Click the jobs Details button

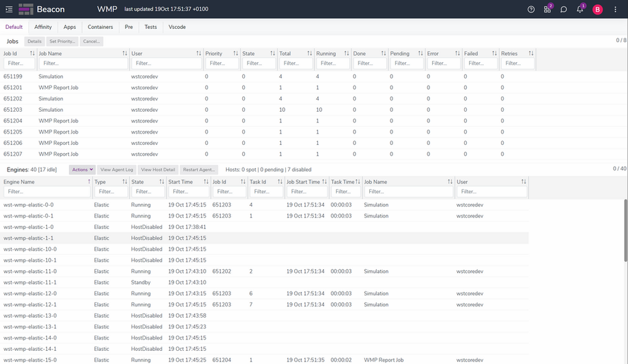(x=35, y=41)
